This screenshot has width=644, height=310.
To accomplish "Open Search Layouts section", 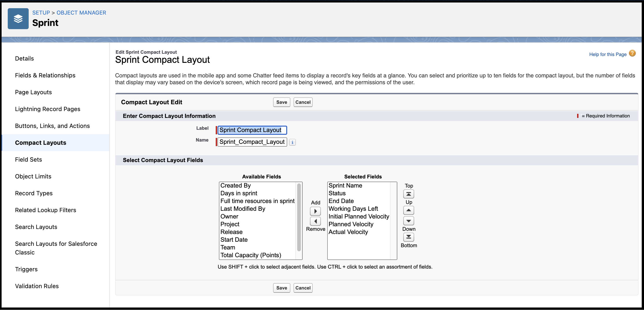I will [36, 227].
